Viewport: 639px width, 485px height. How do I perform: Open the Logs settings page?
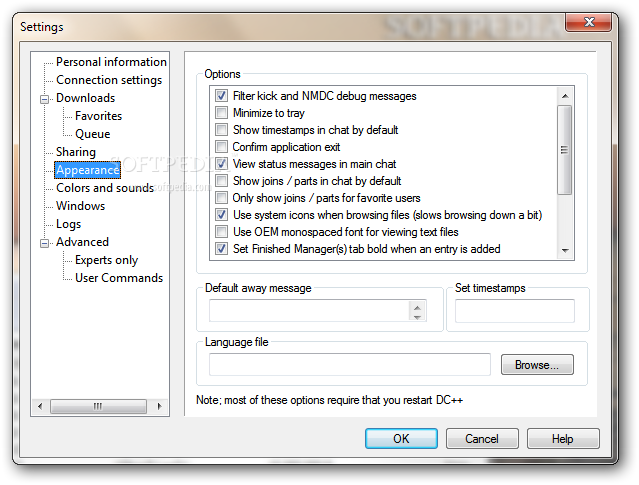(x=68, y=224)
